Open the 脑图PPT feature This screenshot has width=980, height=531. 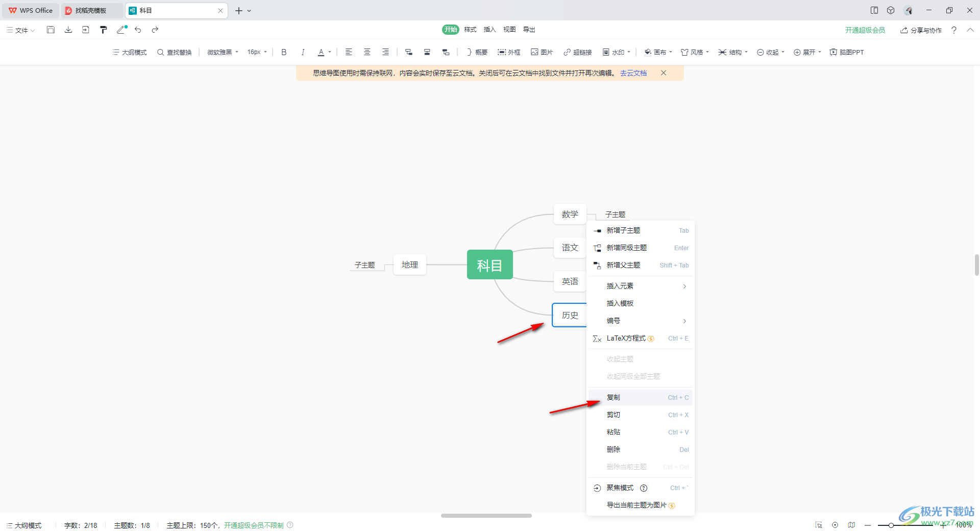click(847, 52)
